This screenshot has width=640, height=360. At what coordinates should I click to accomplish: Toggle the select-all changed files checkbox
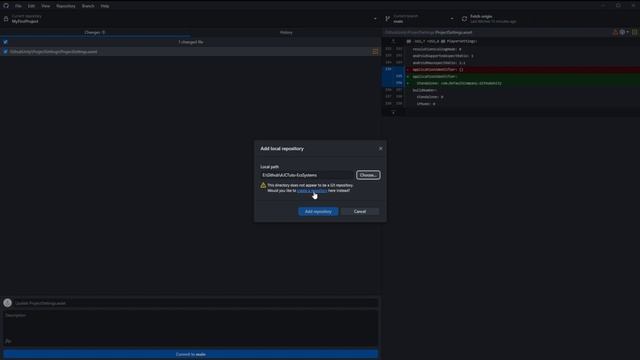tap(5, 42)
